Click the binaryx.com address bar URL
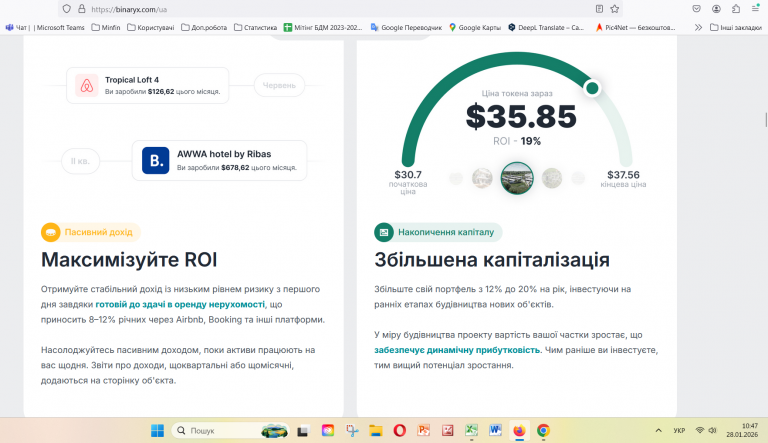 coord(129,9)
